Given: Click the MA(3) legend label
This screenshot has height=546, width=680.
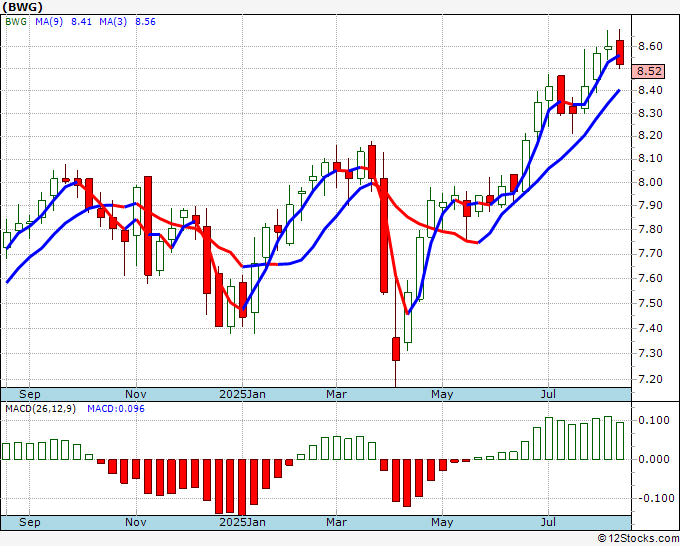Looking at the screenshot, I should [x=113, y=22].
